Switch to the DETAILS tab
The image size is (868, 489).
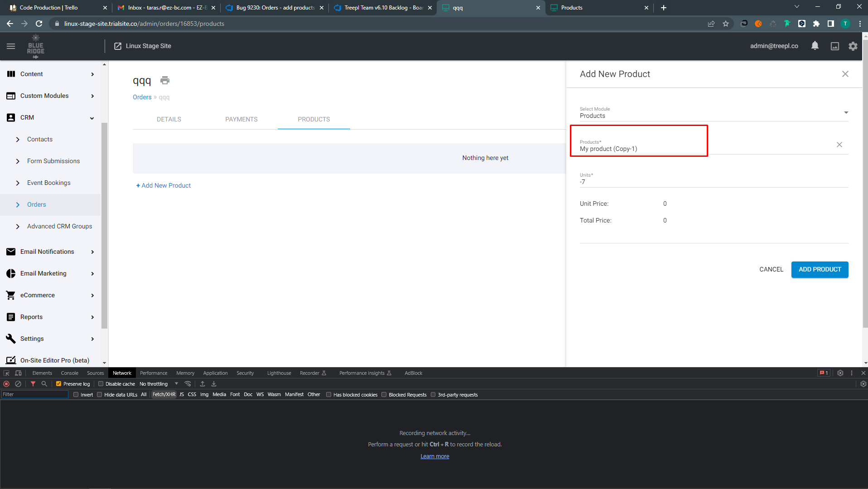click(169, 119)
